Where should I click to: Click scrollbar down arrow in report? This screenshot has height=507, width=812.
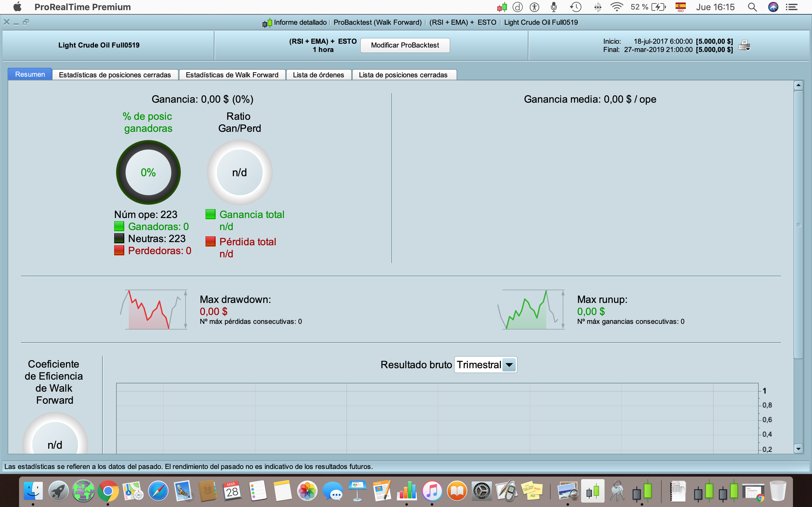(x=798, y=449)
